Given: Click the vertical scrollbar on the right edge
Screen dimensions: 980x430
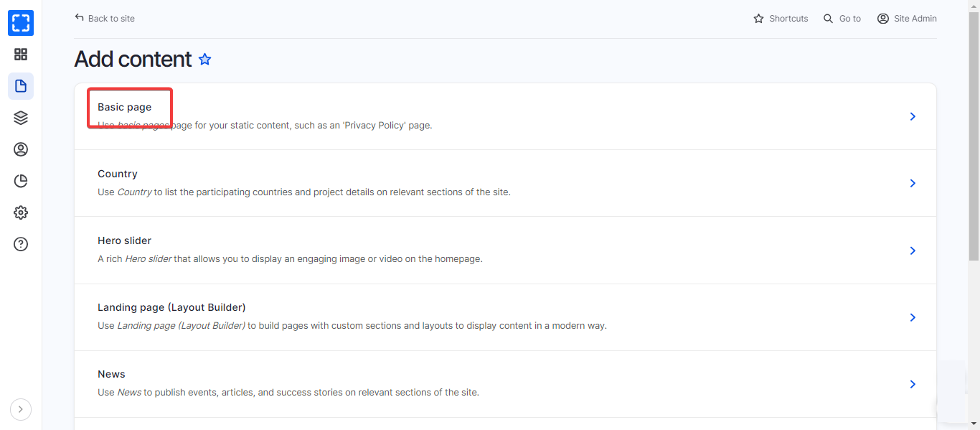Looking at the screenshot, I should (x=974, y=215).
